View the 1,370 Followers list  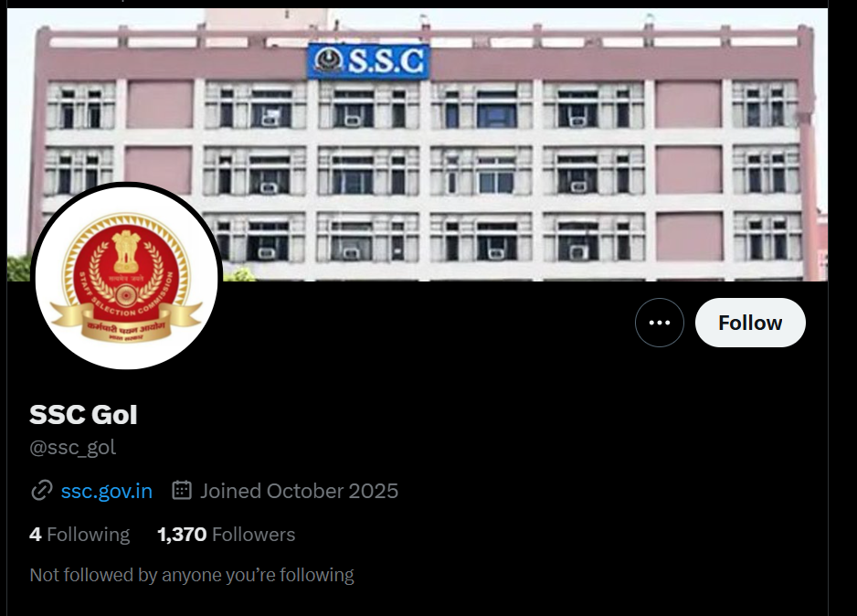coord(226,534)
